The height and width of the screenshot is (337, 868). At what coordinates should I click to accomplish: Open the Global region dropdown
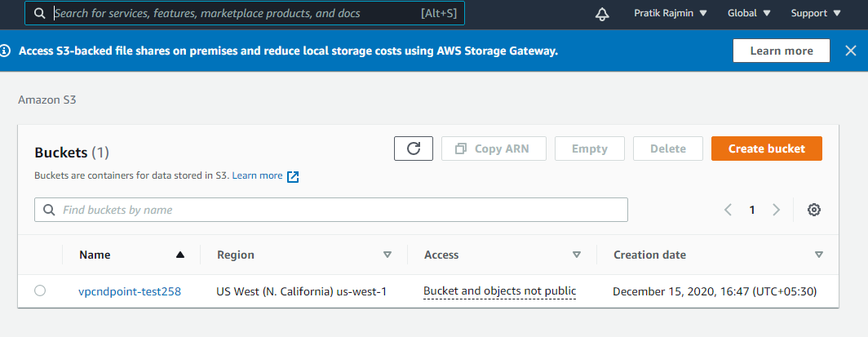[749, 13]
